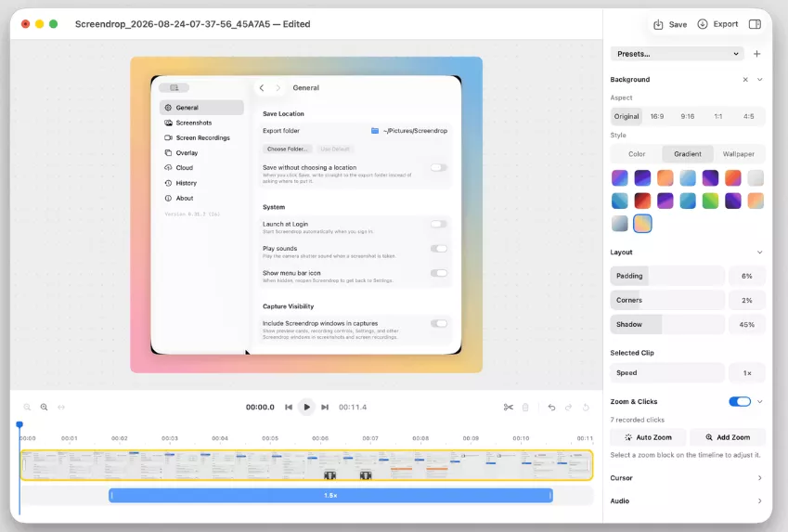
Task: Open Screenshots in preview sidebar
Action: point(201,123)
